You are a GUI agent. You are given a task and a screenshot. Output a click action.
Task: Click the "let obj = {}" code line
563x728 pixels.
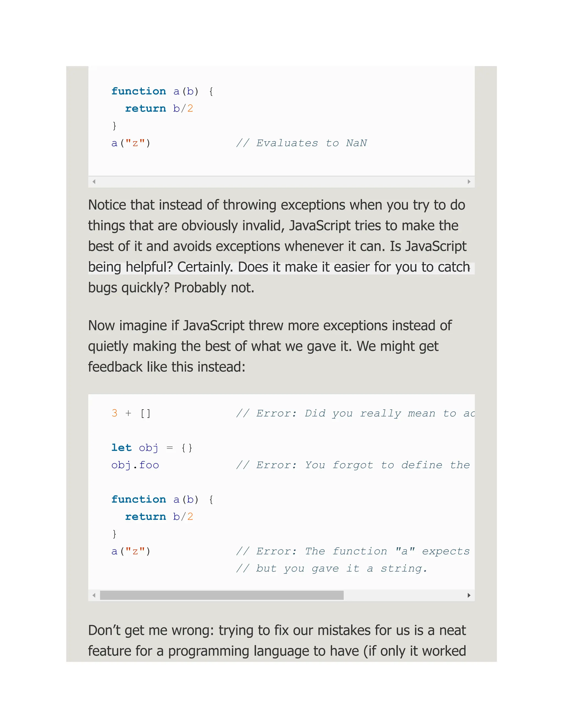click(151, 448)
